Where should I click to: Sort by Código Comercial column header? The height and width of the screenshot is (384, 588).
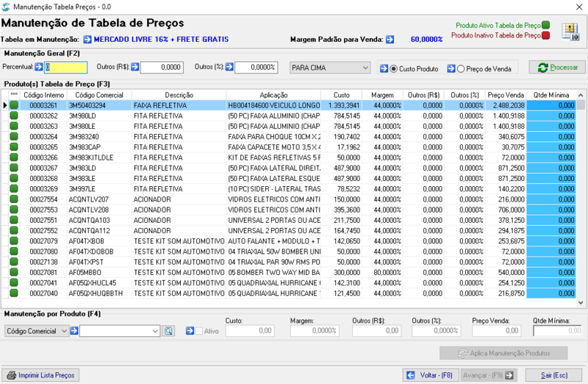point(99,95)
